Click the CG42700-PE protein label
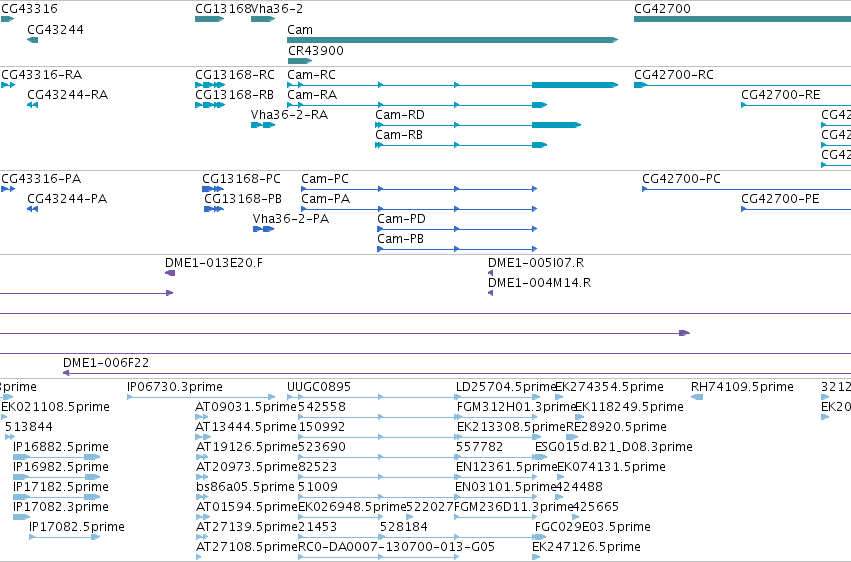Screen dimensions: 851x562 pos(780,199)
